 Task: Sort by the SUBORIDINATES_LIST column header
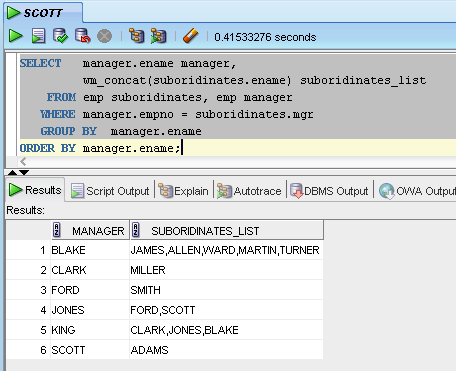[227, 230]
